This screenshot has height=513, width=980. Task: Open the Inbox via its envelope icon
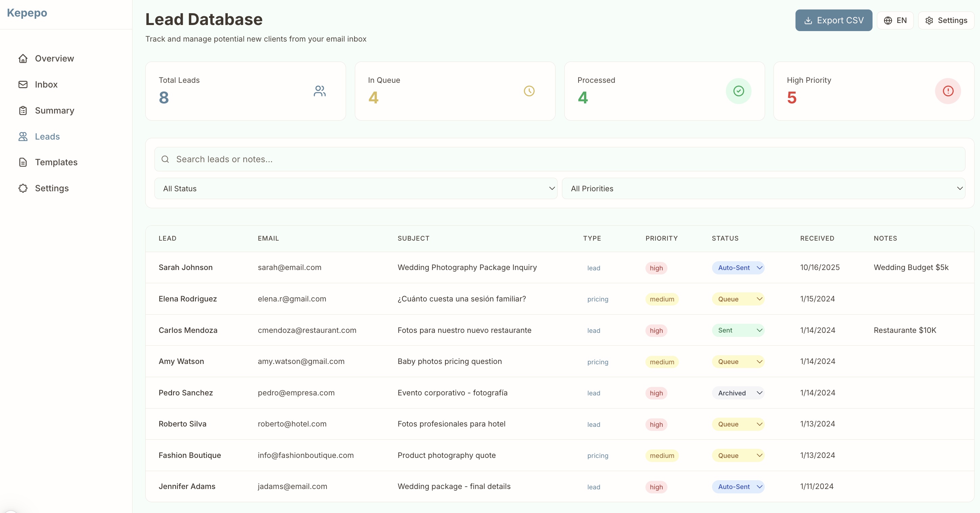[x=23, y=84]
